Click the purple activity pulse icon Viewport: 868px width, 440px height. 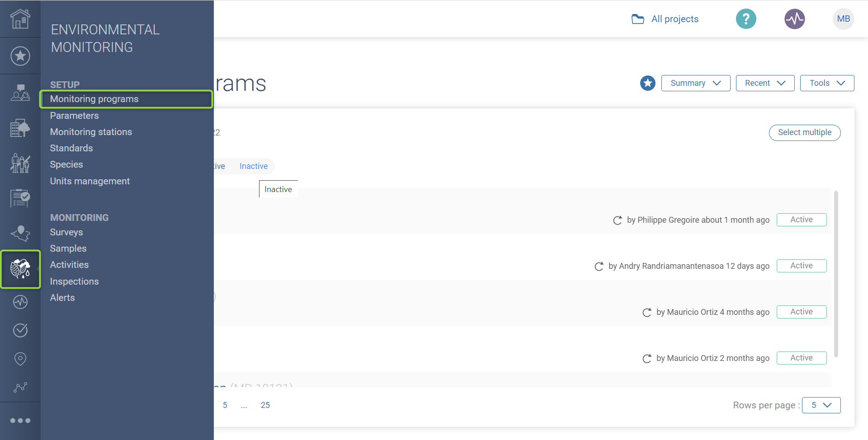(794, 19)
